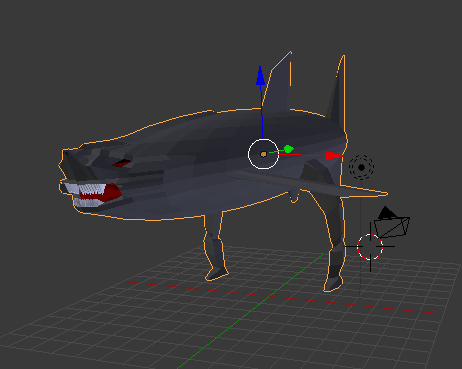This screenshot has width=462, height=369.
Task: Click the white manipulator circle ring
Action: 263,154
